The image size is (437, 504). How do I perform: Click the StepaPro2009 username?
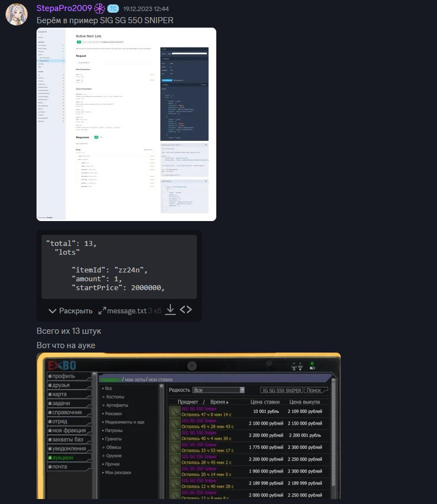click(64, 8)
